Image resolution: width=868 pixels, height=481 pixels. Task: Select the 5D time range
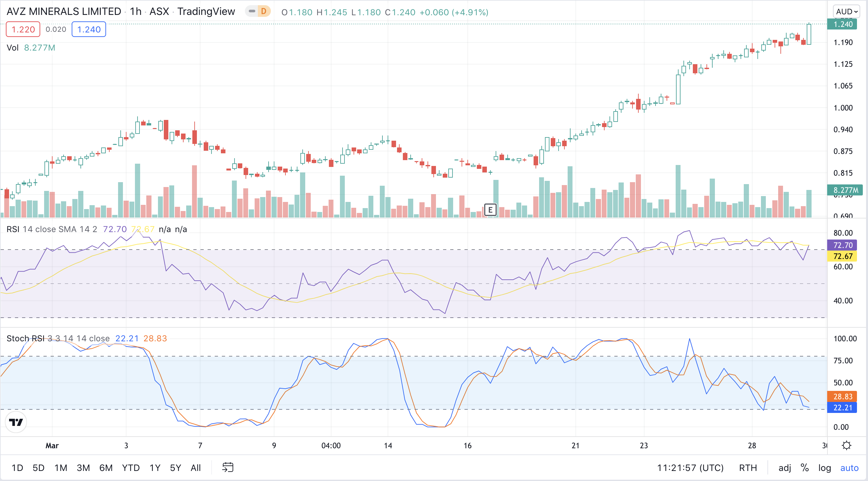[x=38, y=467]
